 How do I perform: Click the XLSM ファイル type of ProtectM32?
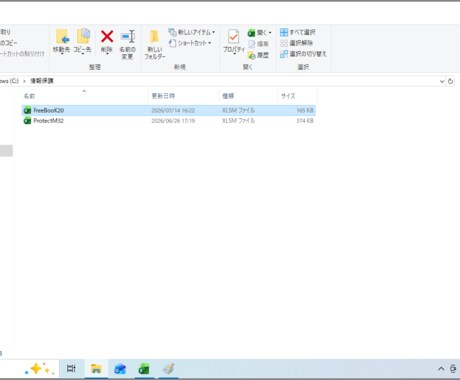[238, 121]
